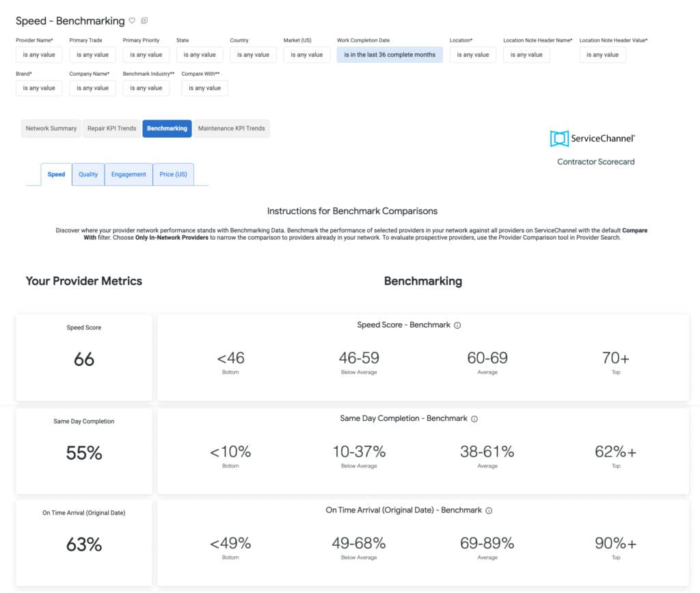Image resolution: width=700 pixels, height=593 pixels.
Task: Click the copy-dashboard icon beside the title
Action: 145,20
